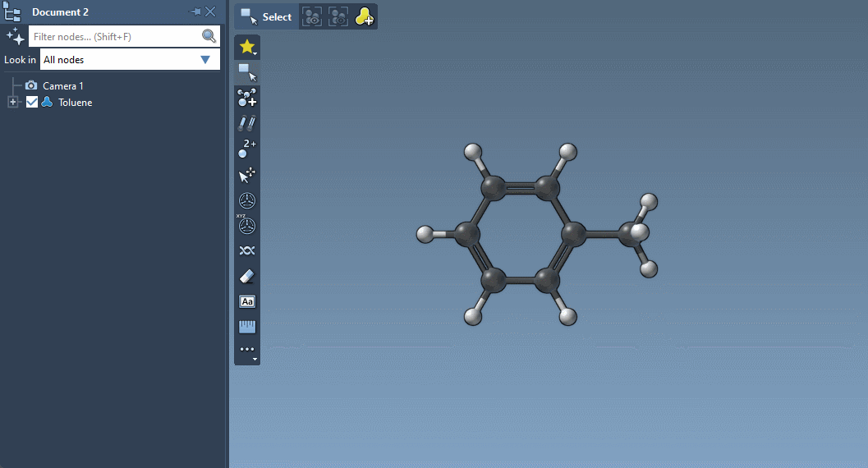Select Camera 1 in document tree
The width and height of the screenshot is (868, 468).
62,85
